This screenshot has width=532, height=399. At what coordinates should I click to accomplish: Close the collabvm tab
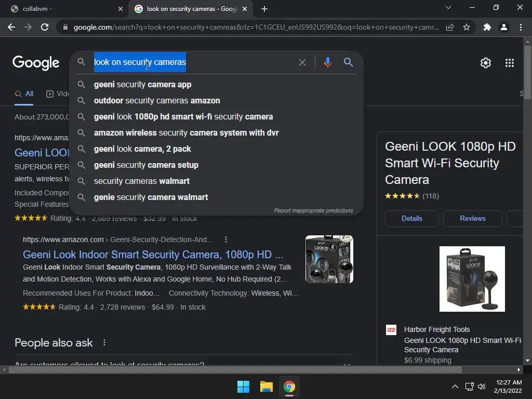[121, 9]
